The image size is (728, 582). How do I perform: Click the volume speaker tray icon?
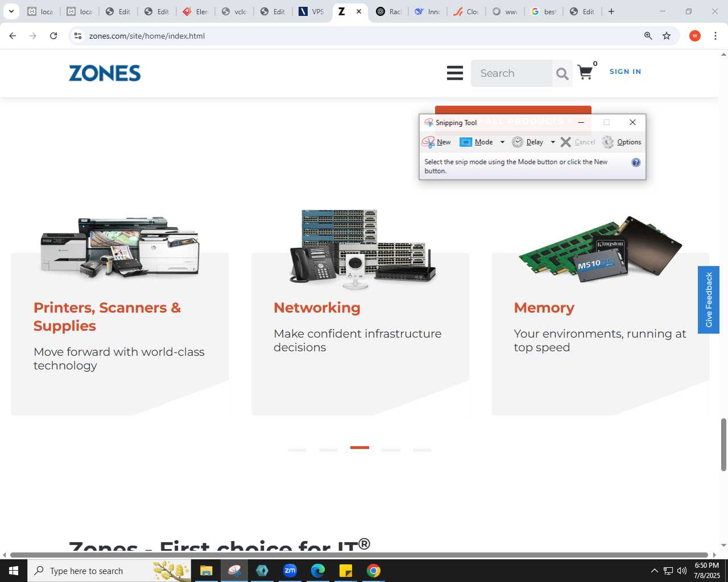point(682,571)
